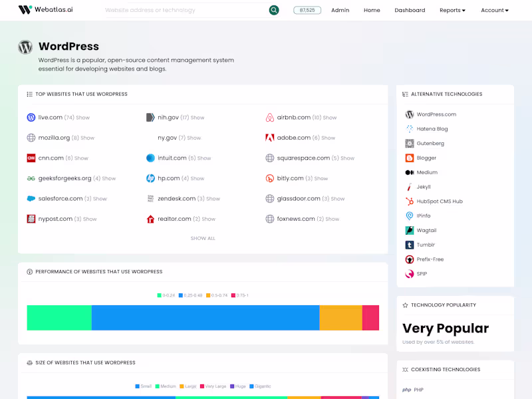Click the bitly.com icon
532x399 pixels.
tap(270, 178)
